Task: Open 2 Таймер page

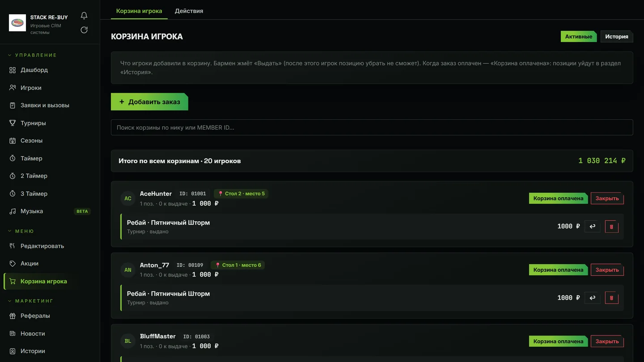Action: [x=50, y=176]
